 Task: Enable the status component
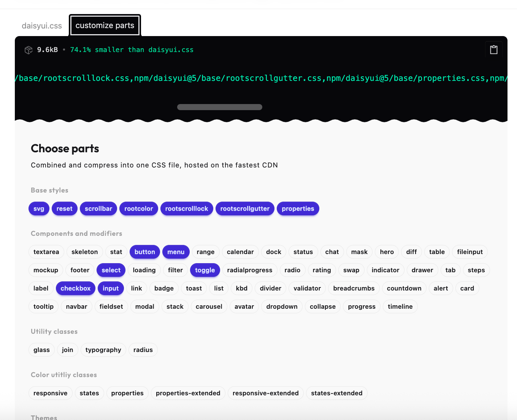tap(303, 252)
